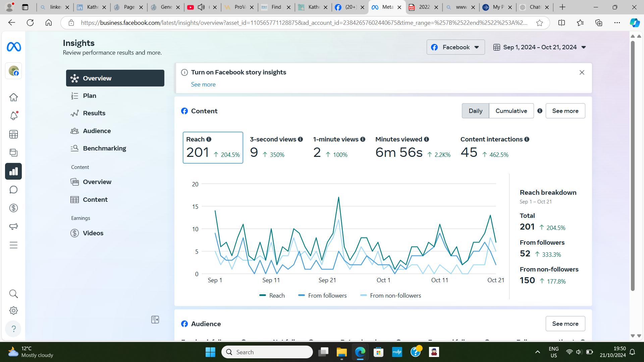Collapse the navigation panel icon
Image resolution: width=644 pixels, height=362 pixels.
[155, 319]
